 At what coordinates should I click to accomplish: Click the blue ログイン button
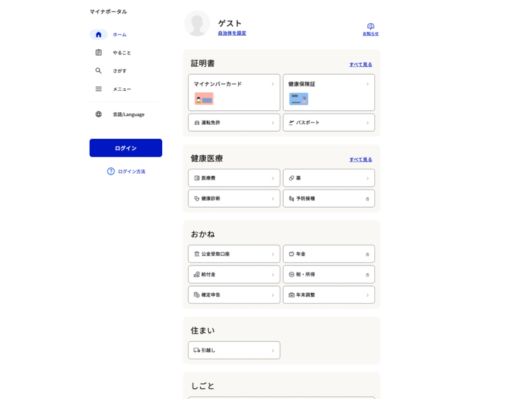[x=126, y=148]
